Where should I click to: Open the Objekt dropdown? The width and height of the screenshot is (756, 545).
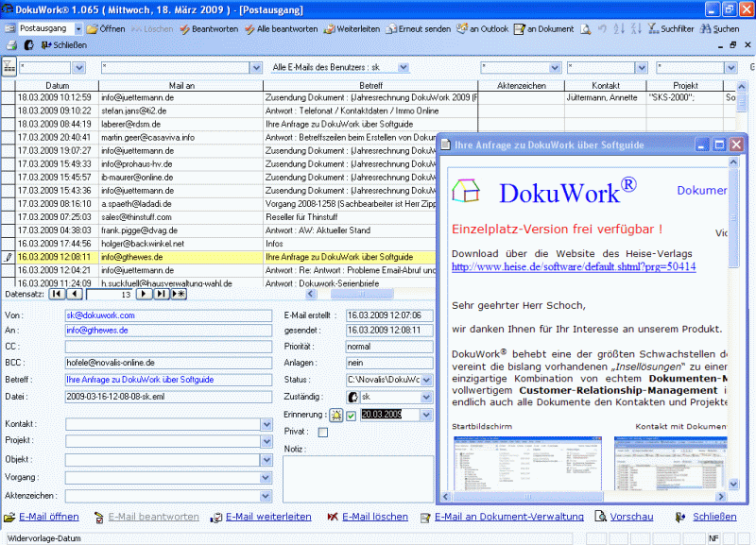pyautogui.click(x=266, y=460)
